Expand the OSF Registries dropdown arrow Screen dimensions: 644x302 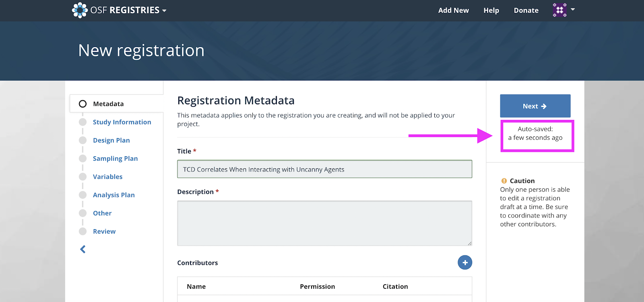164,11
